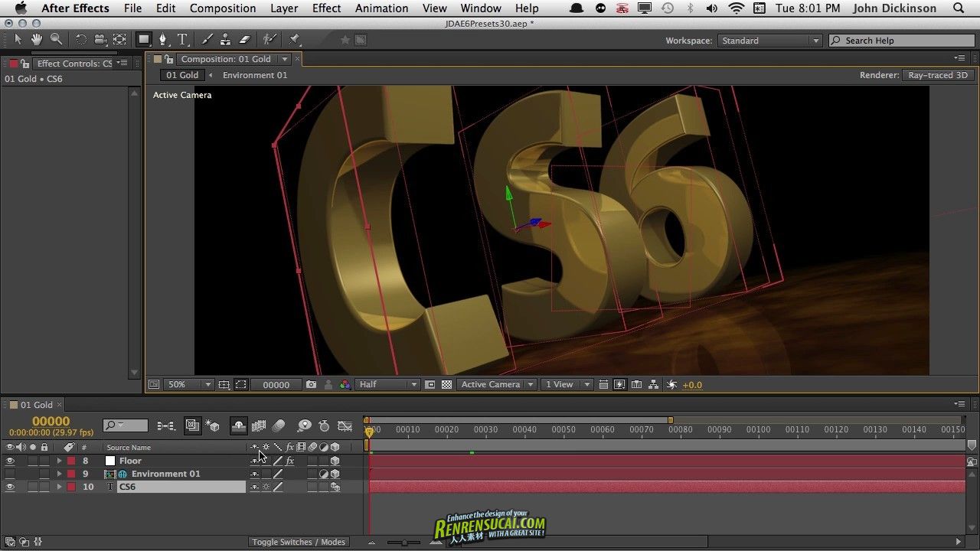Toggle transparency grid in viewer
The height and width of the screenshot is (551, 980).
click(446, 385)
